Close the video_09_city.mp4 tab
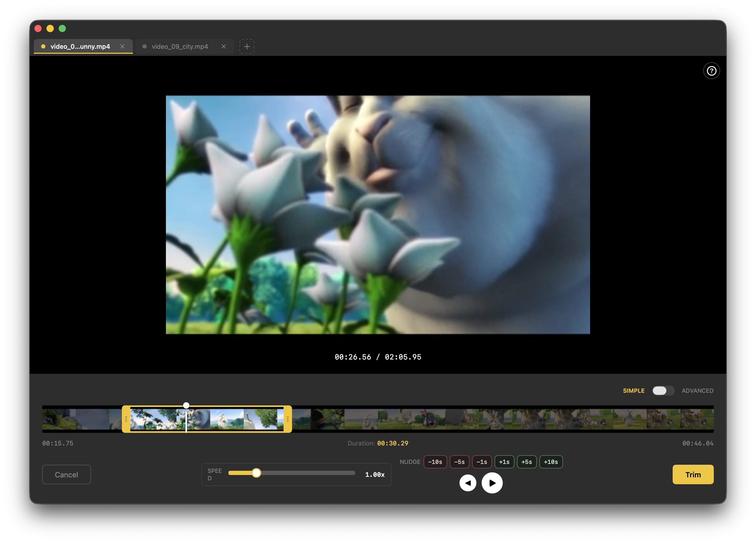Screen dimensions: 756x543 [x=224, y=46]
